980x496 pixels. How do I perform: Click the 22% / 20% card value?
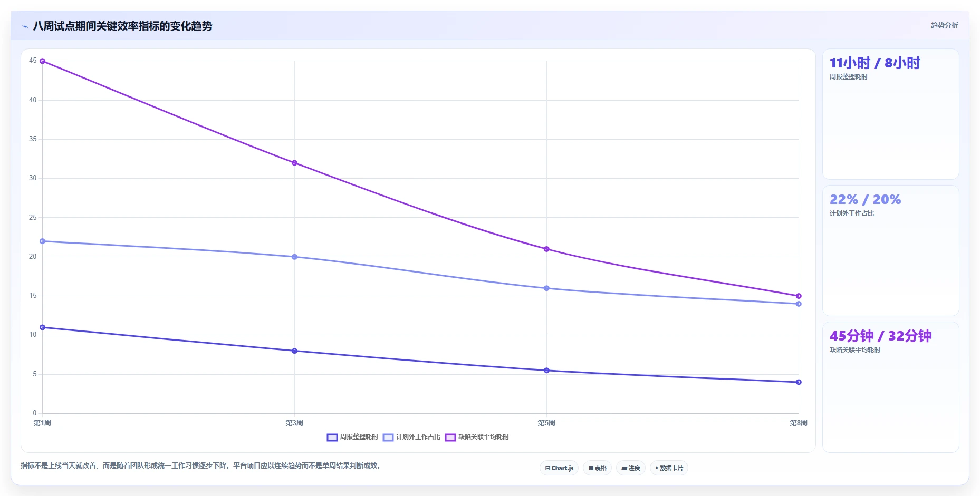click(x=865, y=200)
